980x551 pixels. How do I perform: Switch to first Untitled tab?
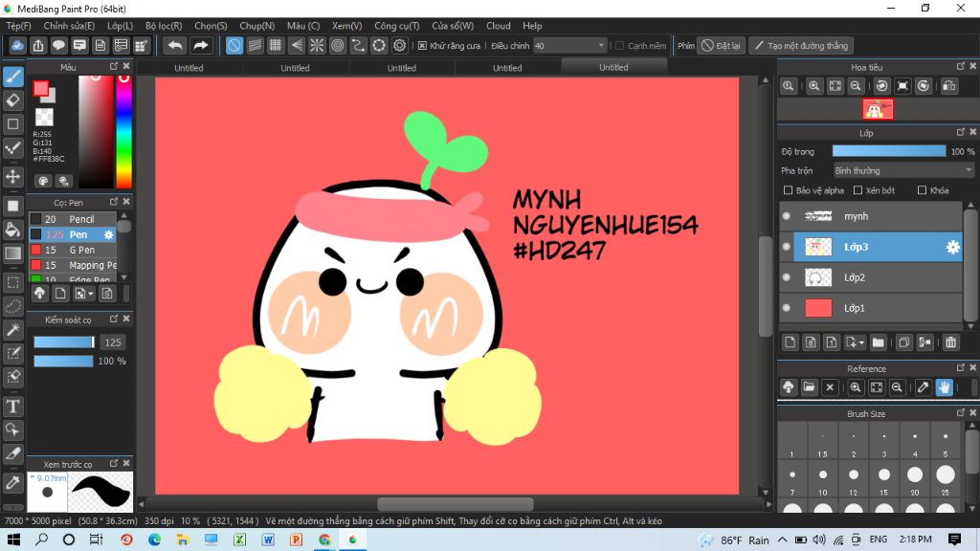[x=189, y=68]
